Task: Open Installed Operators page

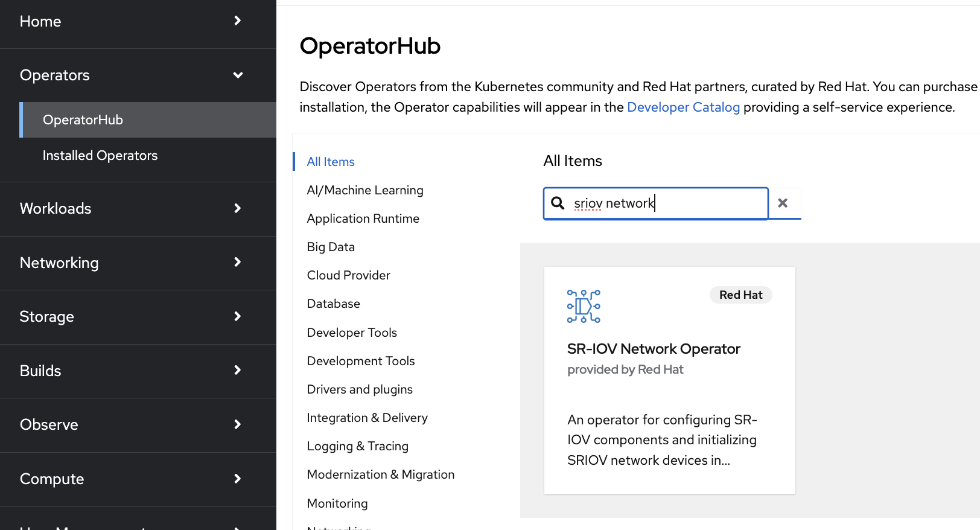Action: (100, 156)
